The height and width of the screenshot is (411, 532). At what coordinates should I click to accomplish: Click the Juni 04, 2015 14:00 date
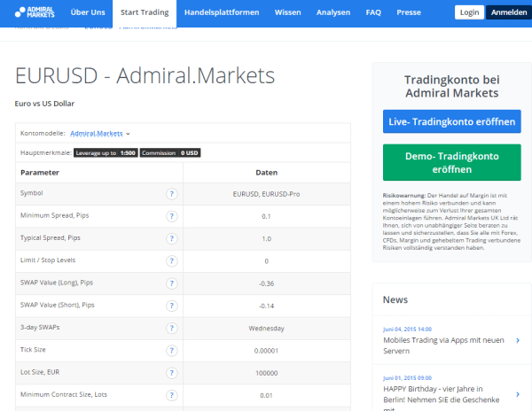click(408, 329)
